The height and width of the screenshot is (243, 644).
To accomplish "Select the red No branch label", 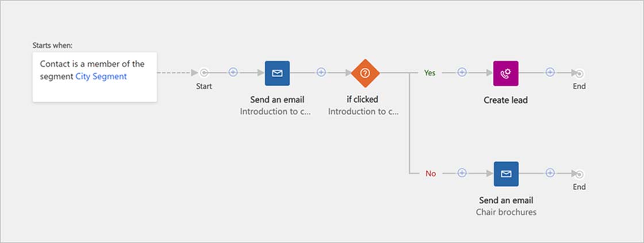I will click(x=431, y=173).
